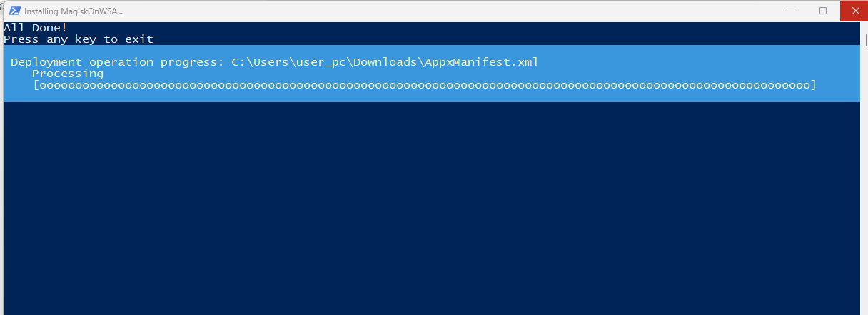Maximize the PowerShell console window
The width and height of the screenshot is (868, 315).
tap(823, 11)
